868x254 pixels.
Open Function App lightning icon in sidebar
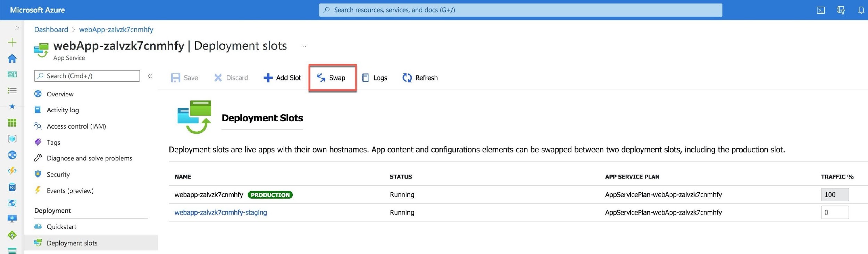tap(12, 171)
